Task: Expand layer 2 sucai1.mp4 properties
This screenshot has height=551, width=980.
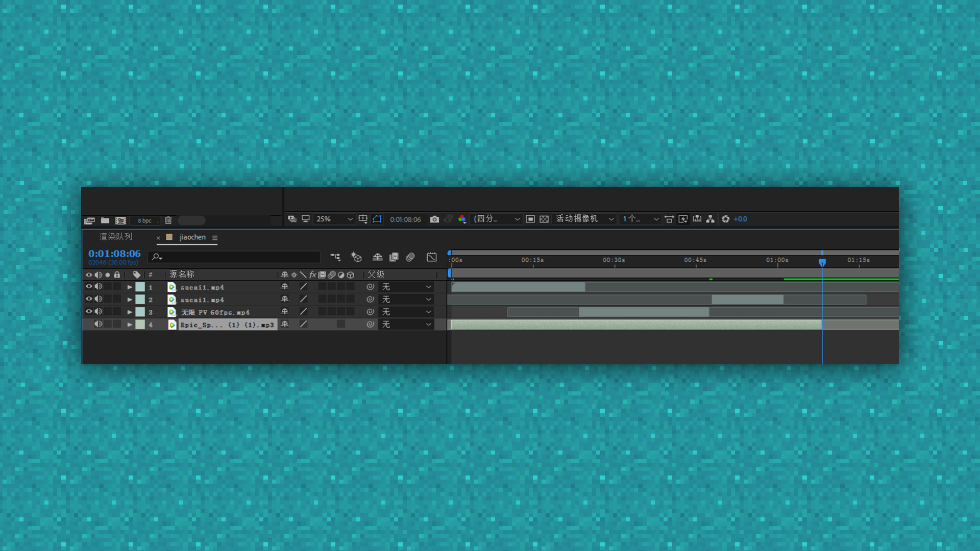Action: (x=130, y=299)
